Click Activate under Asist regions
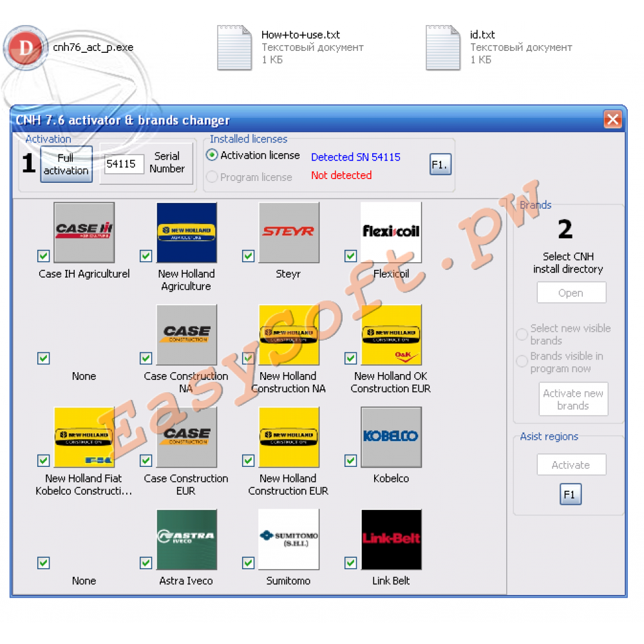Image resolution: width=644 pixels, height=644 pixels. pos(571,464)
